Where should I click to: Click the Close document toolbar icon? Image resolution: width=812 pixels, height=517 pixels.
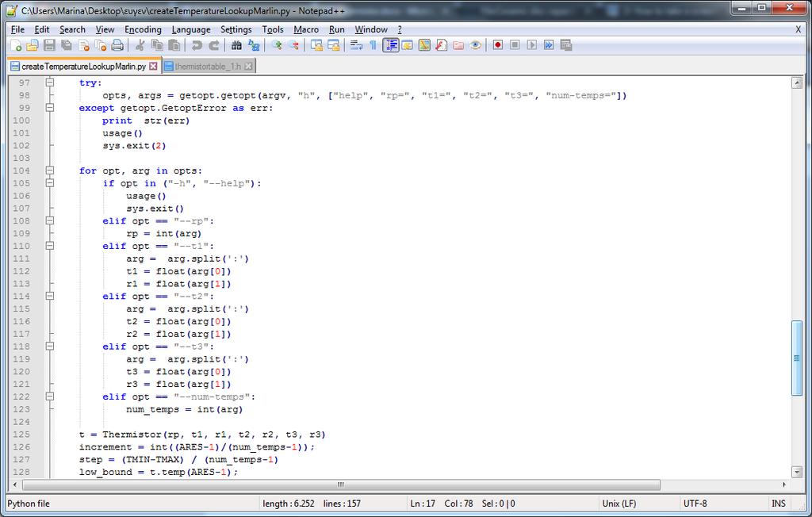point(83,45)
